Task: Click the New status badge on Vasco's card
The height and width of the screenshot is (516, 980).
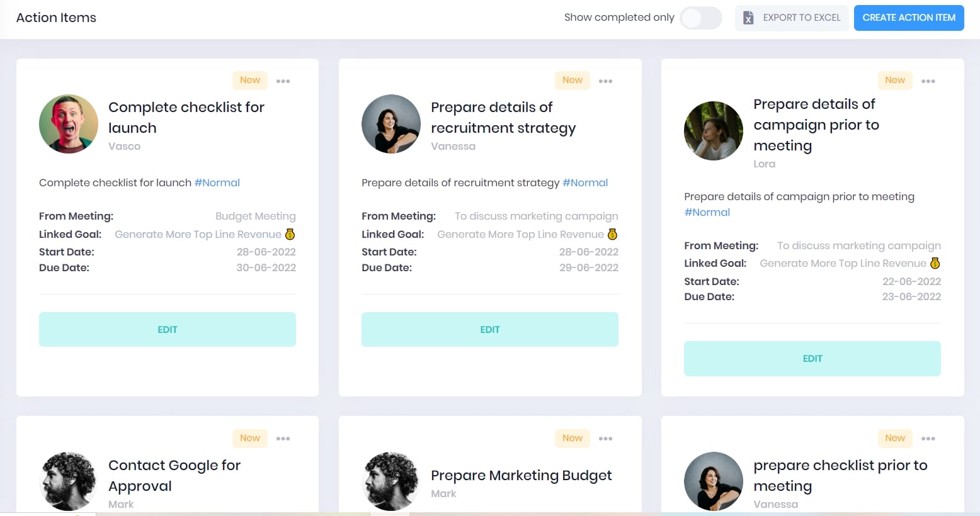Action: pos(250,80)
